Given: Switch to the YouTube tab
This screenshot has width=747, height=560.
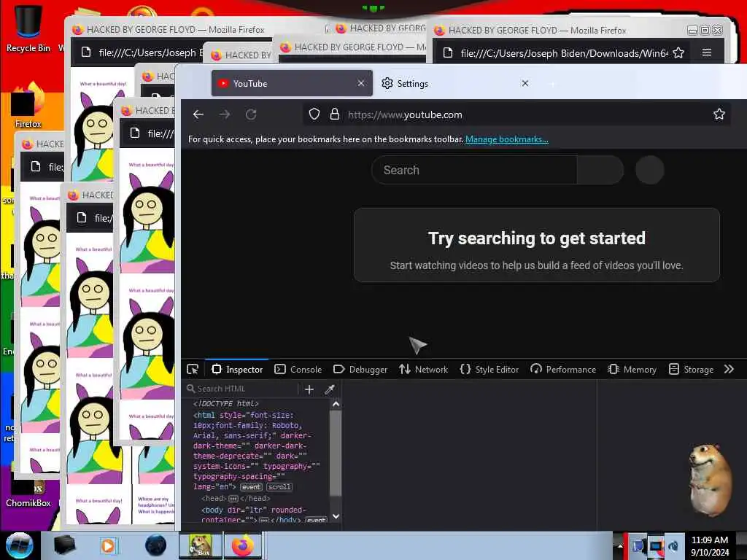Looking at the screenshot, I should pyautogui.click(x=292, y=83).
